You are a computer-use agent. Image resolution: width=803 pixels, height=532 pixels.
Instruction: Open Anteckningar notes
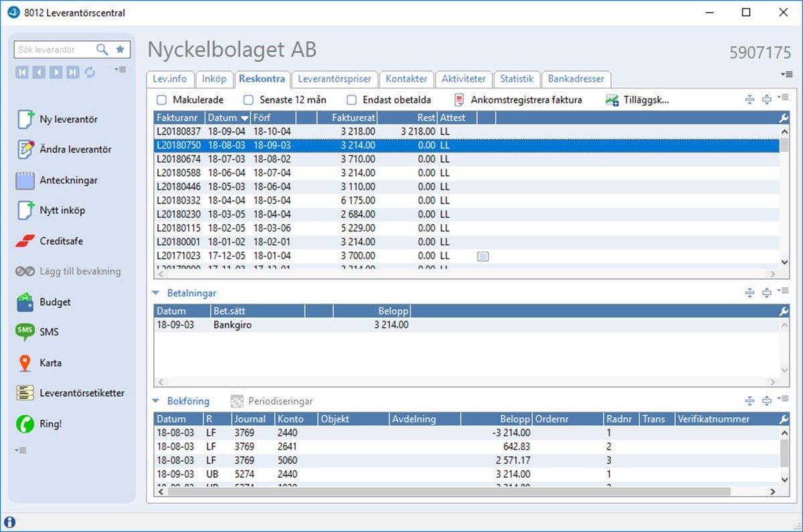coord(57,180)
